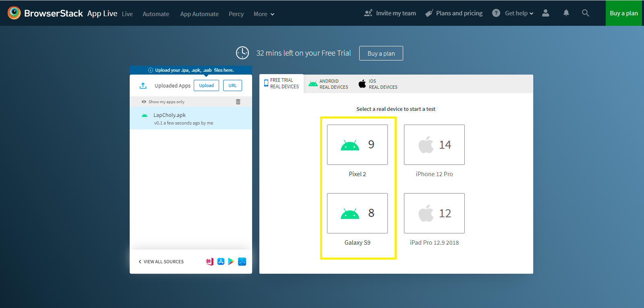Select the Pixel 2 Android 9 device
The image size is (644, 308).
(357, 145)
